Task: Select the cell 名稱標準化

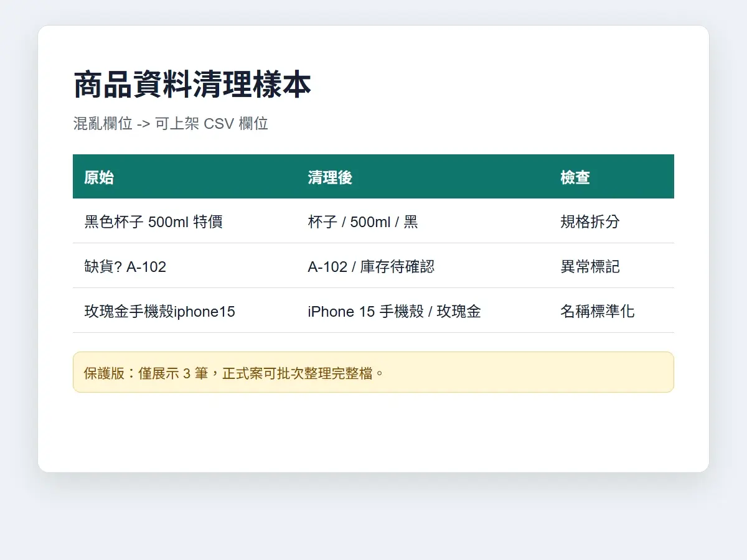Action: point(611,310)
